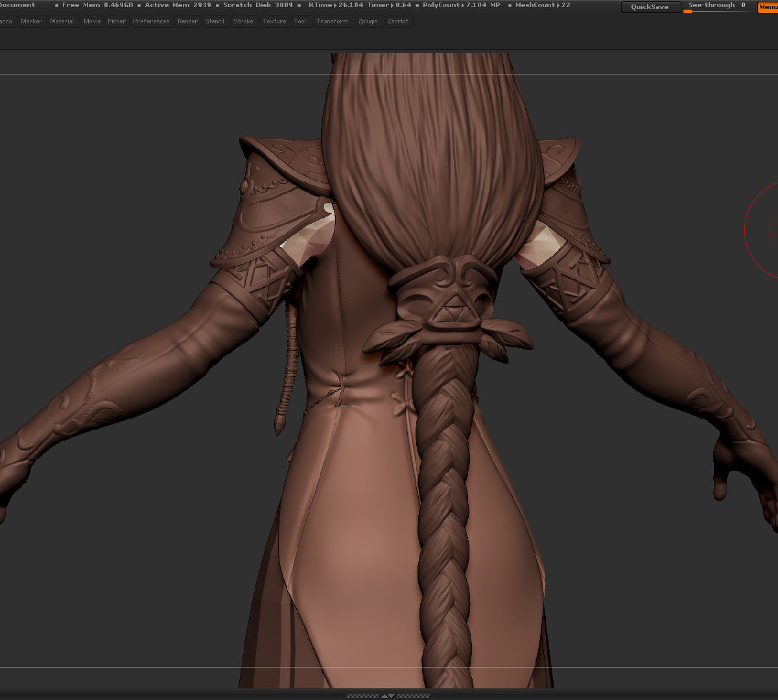778x700 pixels.
Task: Open the Texture menu
Action: tap(274, 21)
